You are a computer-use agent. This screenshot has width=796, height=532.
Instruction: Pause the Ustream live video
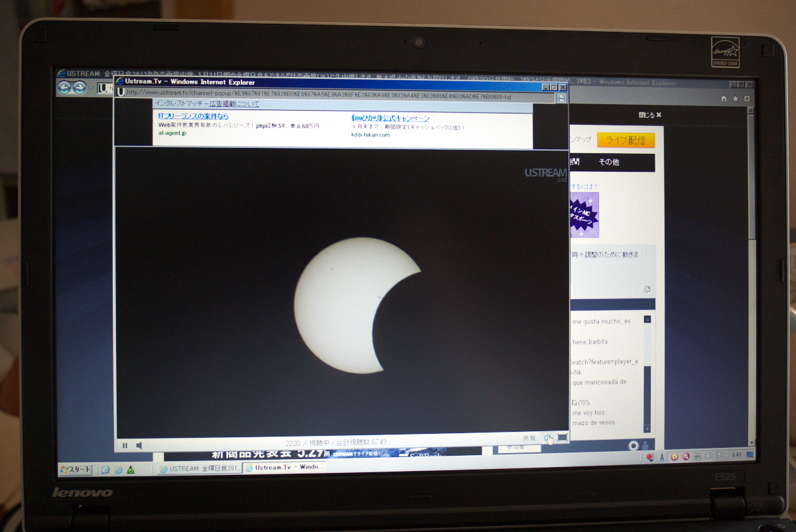pos(125,445)
